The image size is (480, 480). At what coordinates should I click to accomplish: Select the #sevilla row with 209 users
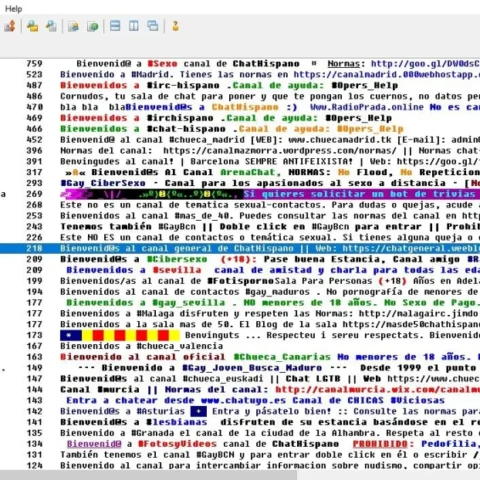[240, 270]
